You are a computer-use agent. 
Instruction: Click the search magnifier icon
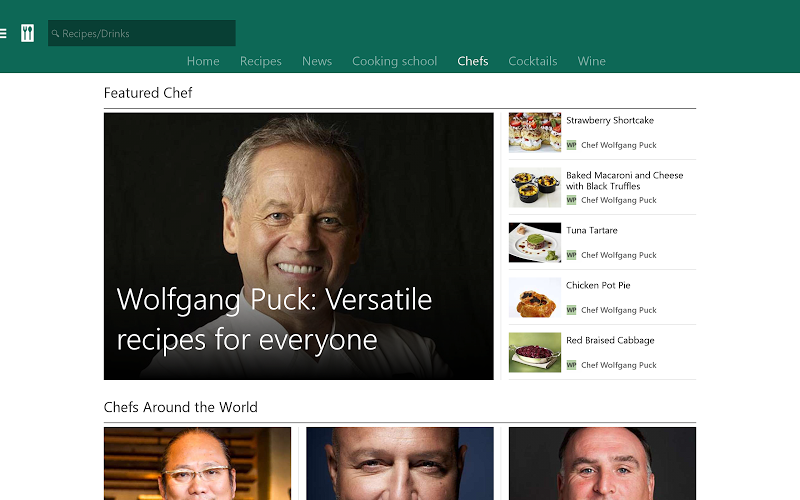coord(56,34)
